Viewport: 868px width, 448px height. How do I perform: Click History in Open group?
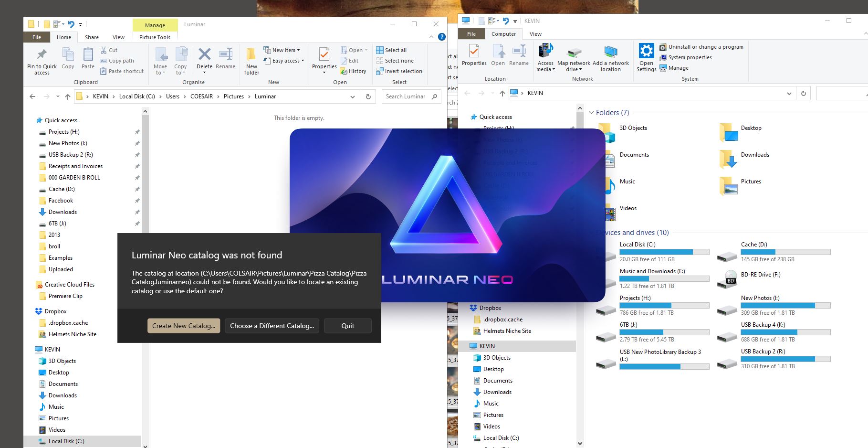[353, 71]
